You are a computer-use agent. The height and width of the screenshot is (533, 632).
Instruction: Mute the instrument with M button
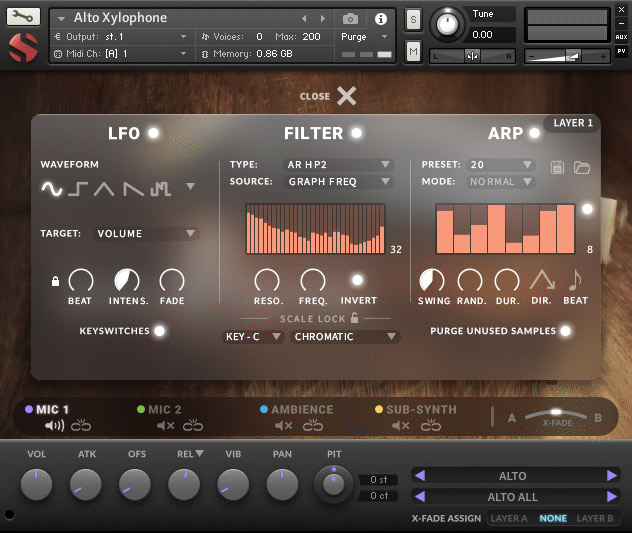[413, 52]
